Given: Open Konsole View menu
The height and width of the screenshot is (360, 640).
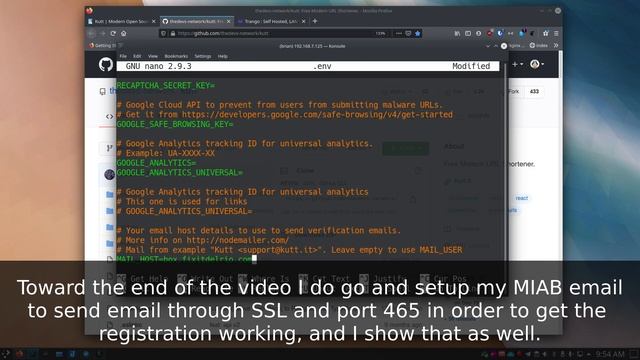Looking at the screenshot, I should (x=153, y=56).
